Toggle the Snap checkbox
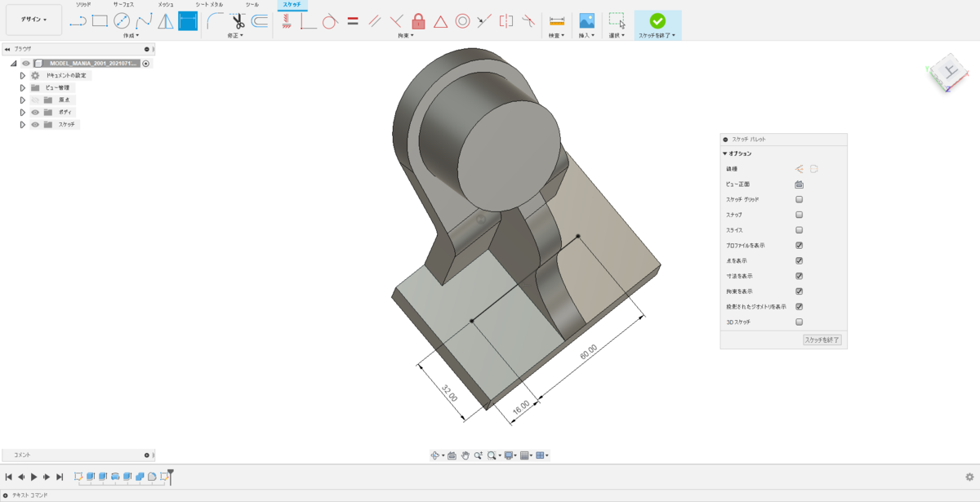The height and width of the screenshot is (502, 980). [800, 215]
